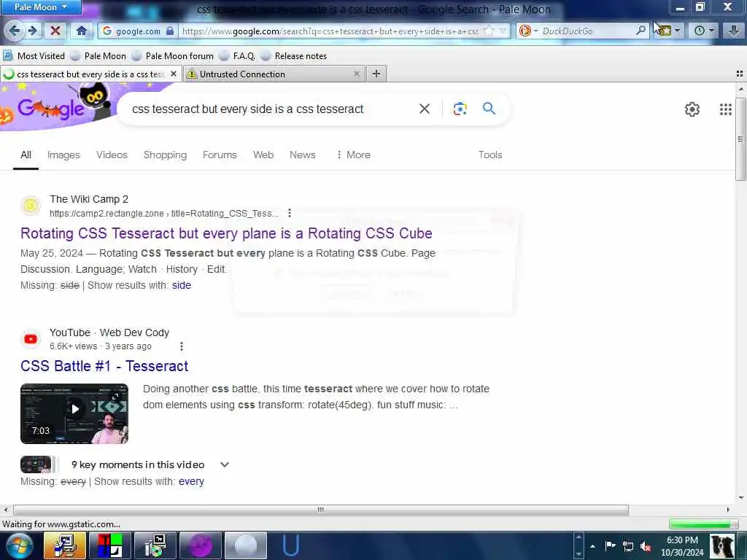Screen dimensions: 747x560
Task: Open the Windows Start button
Action: point(19,545)
